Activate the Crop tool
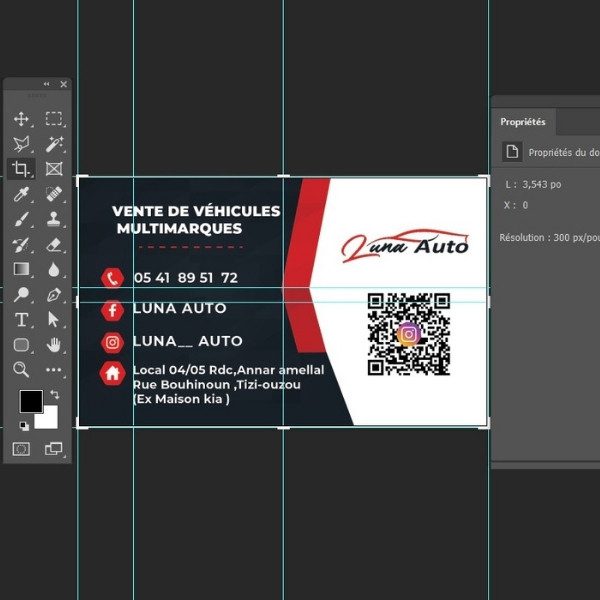The height and width of the screenshot is (600, 600). pyautogui.click(x=21, y=169)
